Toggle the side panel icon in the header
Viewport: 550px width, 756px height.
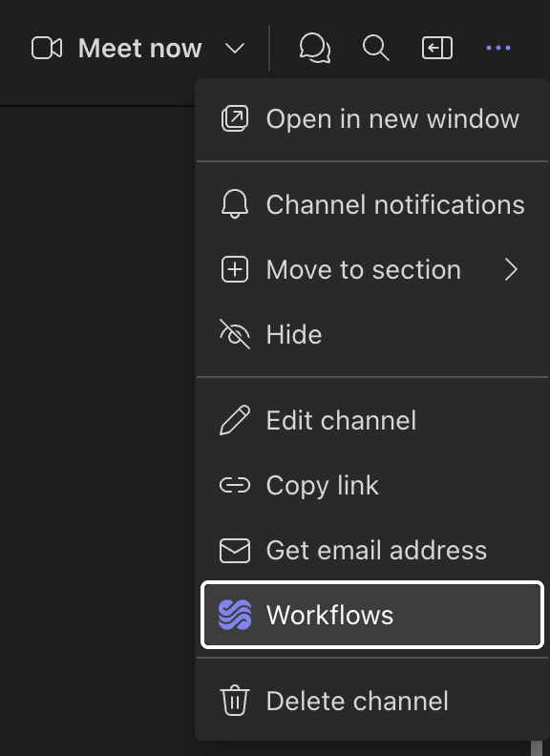click(437, 49)
